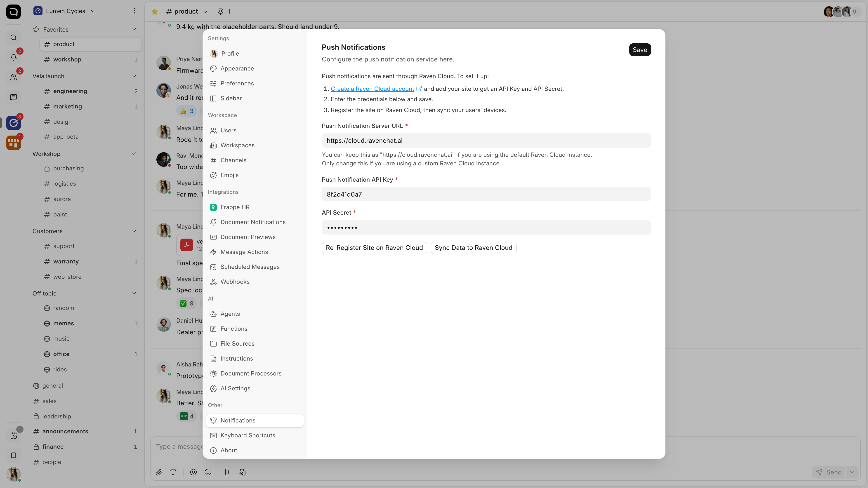Open the engineering channel
The image size is (868, 488).
click(x=90, y=91)
